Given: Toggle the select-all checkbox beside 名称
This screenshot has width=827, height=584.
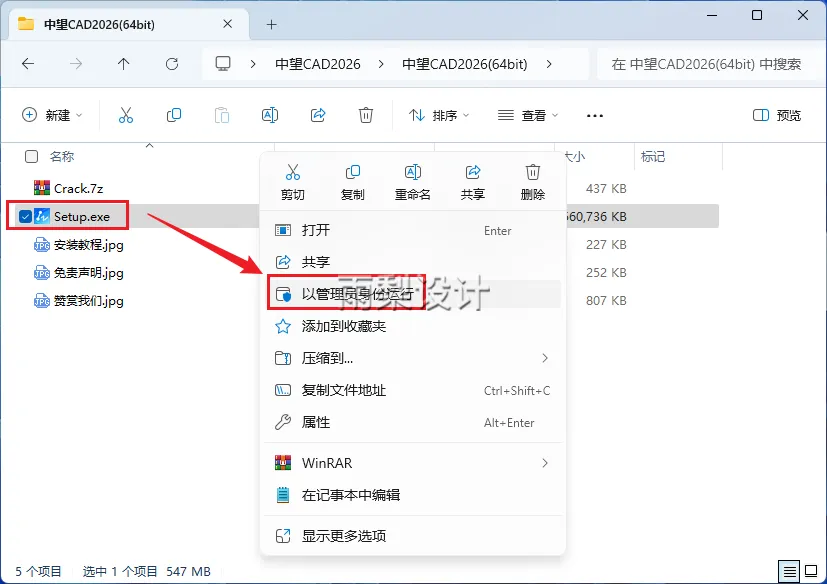Looking at the screenshot, I should 32,156.
